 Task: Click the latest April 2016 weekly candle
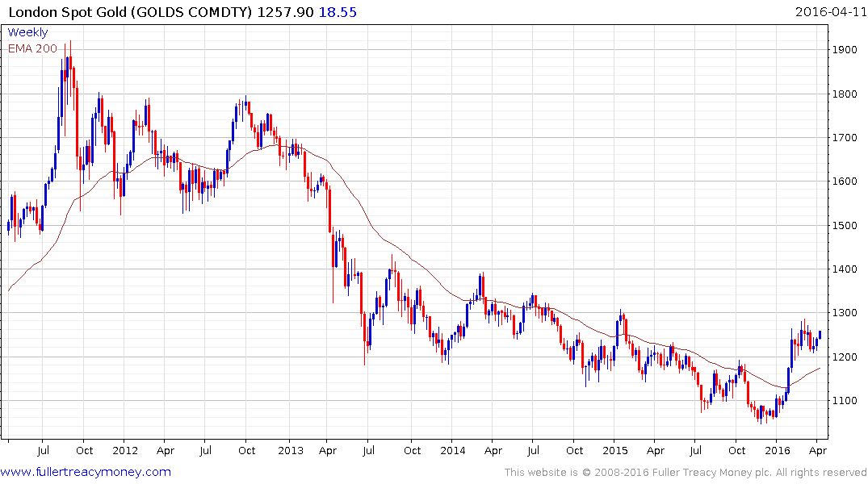[x=820, y=335]
